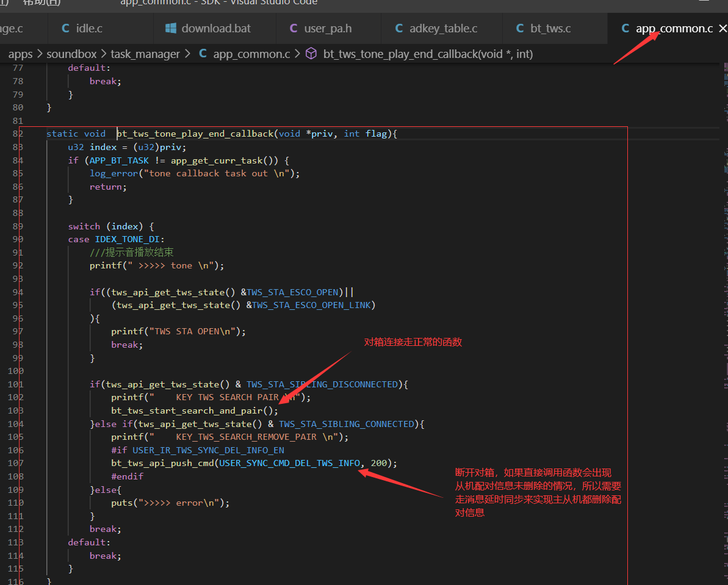Select the task_manager breadcrumb
Image resolution: width=728 pixels, height=585 pixels.
(145, 54)
